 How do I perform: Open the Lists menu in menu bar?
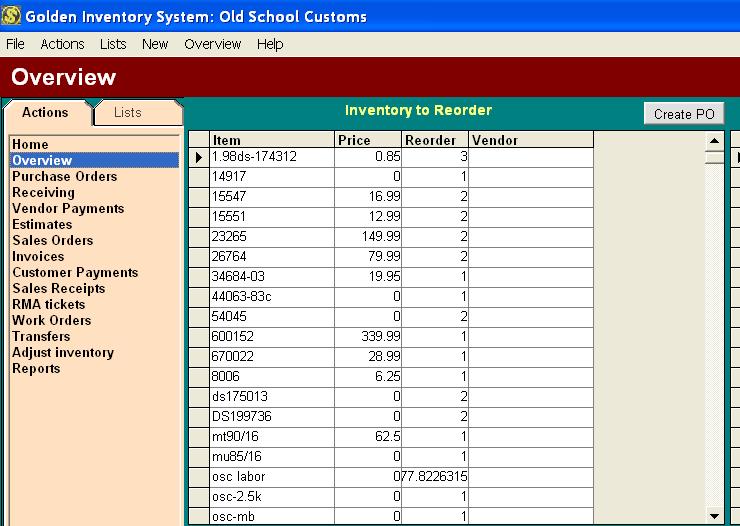click(113, 44)
